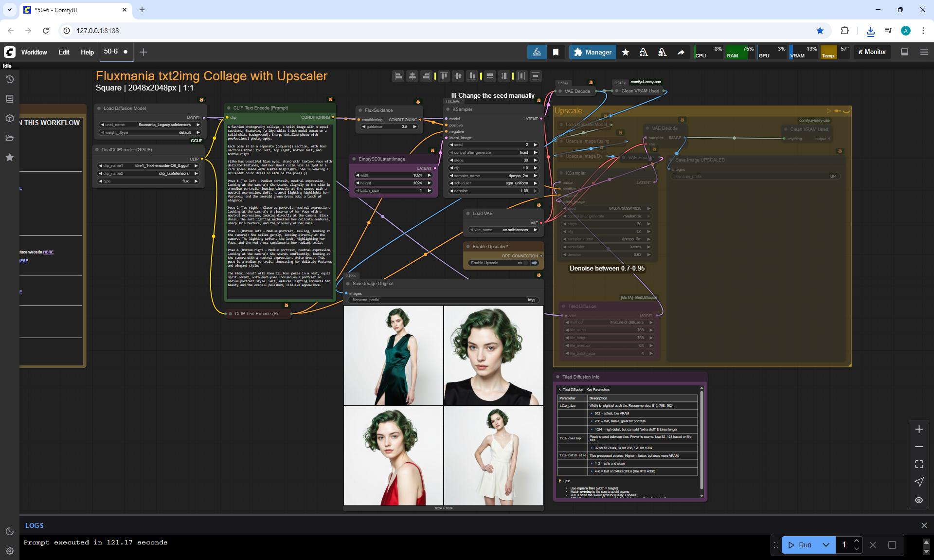934x560 pixels.
Task: Click the share arrow icon
Action: pos(681,52)
